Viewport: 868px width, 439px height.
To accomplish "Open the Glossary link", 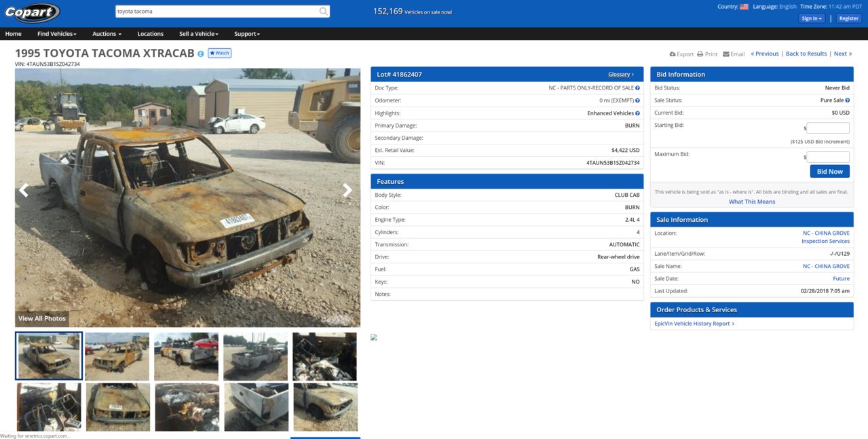I will [621, 75].
